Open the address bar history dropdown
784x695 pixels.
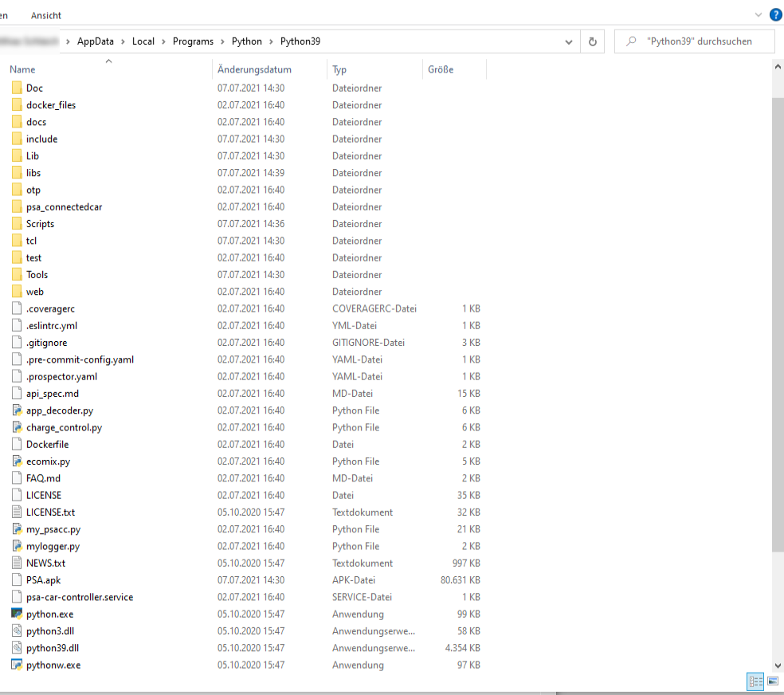(x=568, y=41)
